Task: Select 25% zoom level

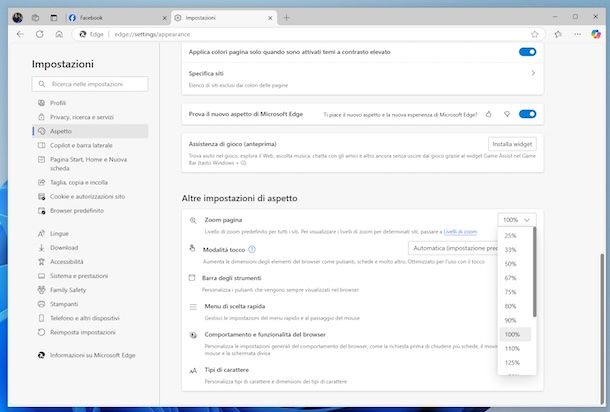Action: (x=515, y=236)
